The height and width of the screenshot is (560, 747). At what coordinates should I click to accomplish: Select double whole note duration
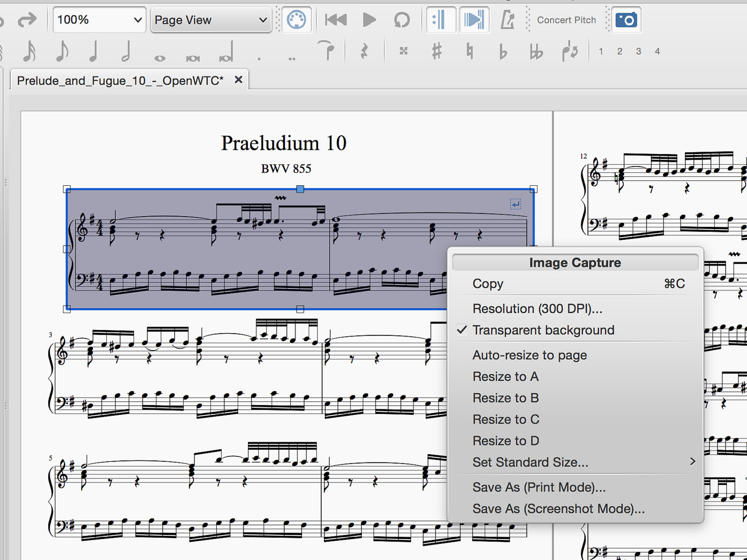click(x=193, y=58)
